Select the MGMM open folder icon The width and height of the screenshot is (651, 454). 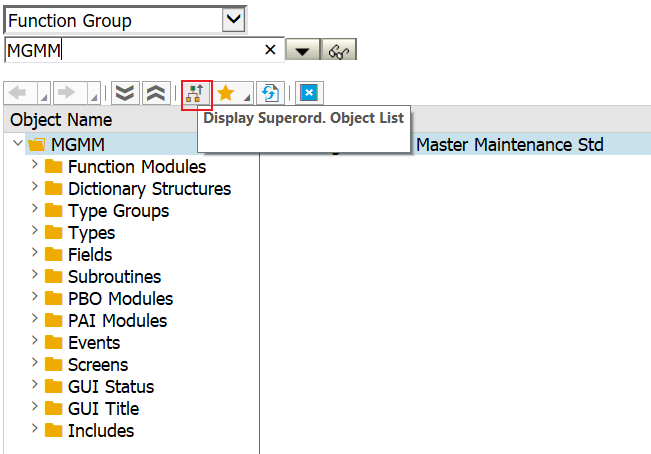pos(36,144)
